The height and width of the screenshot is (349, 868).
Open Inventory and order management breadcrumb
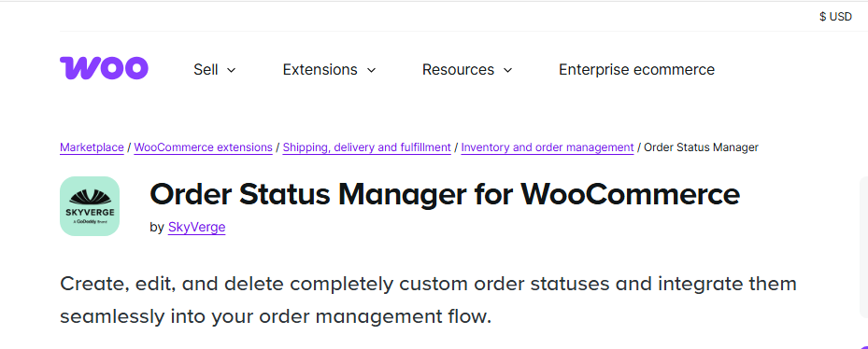coord(548,147)
